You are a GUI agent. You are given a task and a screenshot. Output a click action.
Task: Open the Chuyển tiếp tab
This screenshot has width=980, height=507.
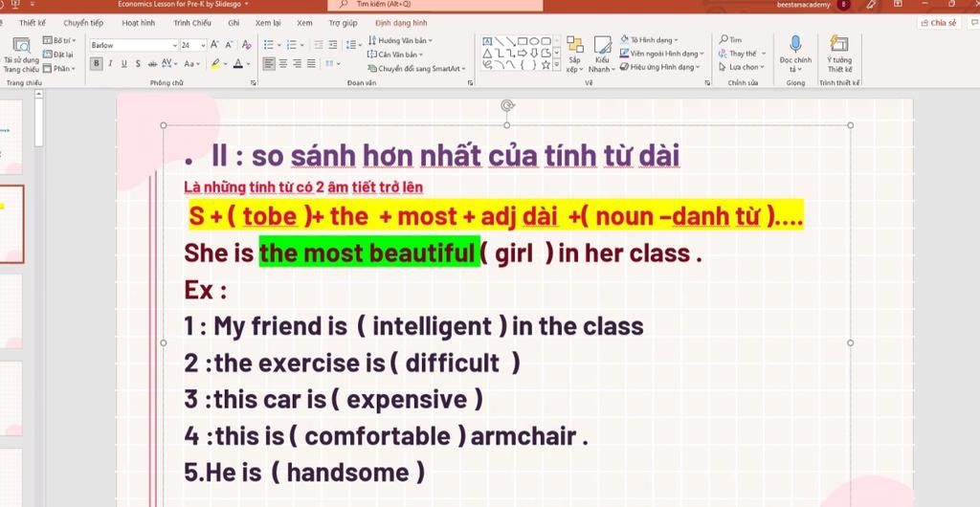click(83, 23)
